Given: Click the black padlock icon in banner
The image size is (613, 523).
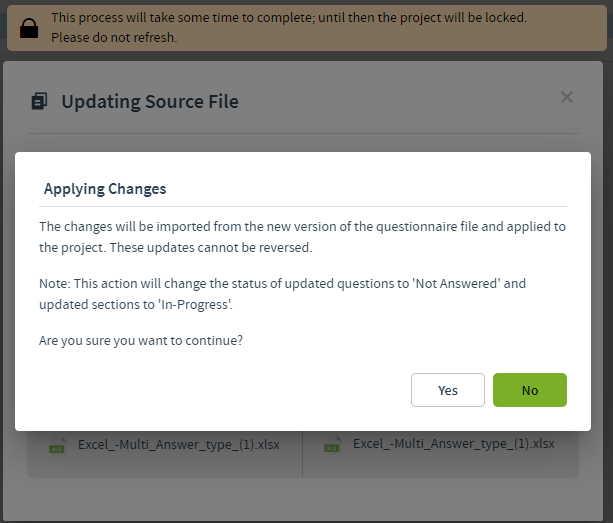Looking at the screenshot, I should (x=29, y=29).
